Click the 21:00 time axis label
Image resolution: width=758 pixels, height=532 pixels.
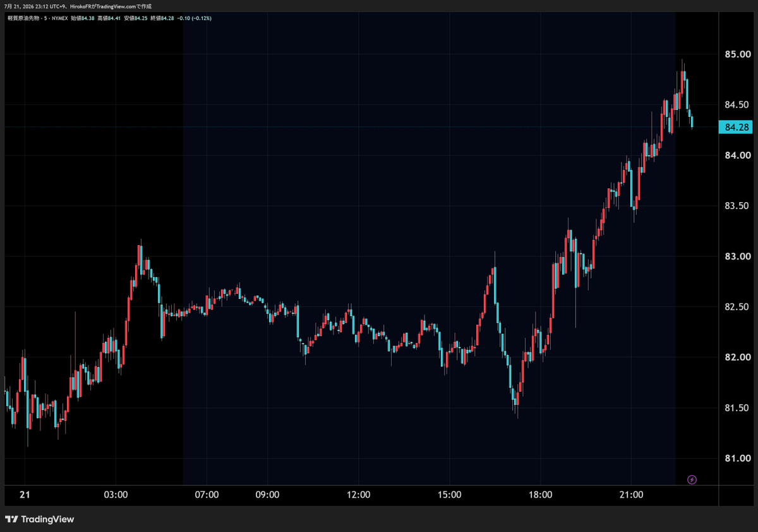click(x=631, y=495)
